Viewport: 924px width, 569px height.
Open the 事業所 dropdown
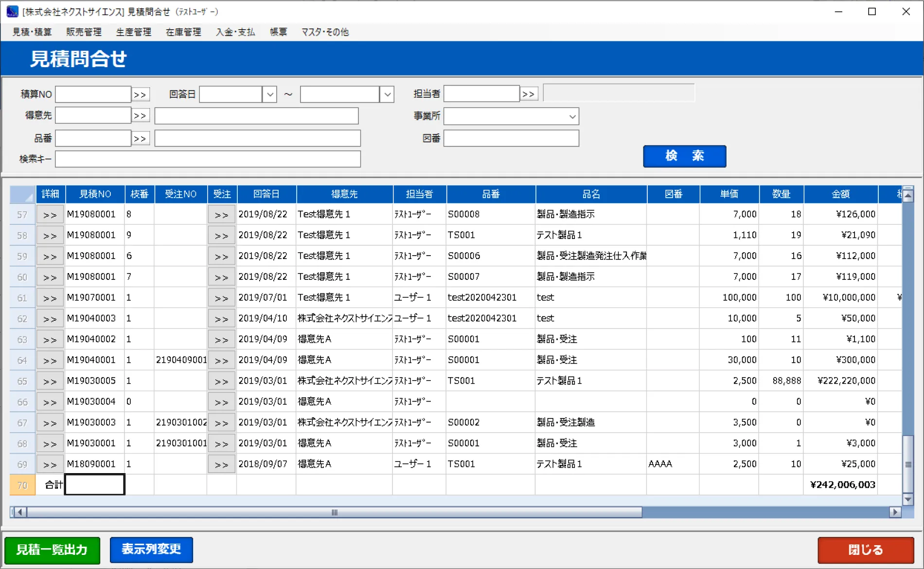572,116
